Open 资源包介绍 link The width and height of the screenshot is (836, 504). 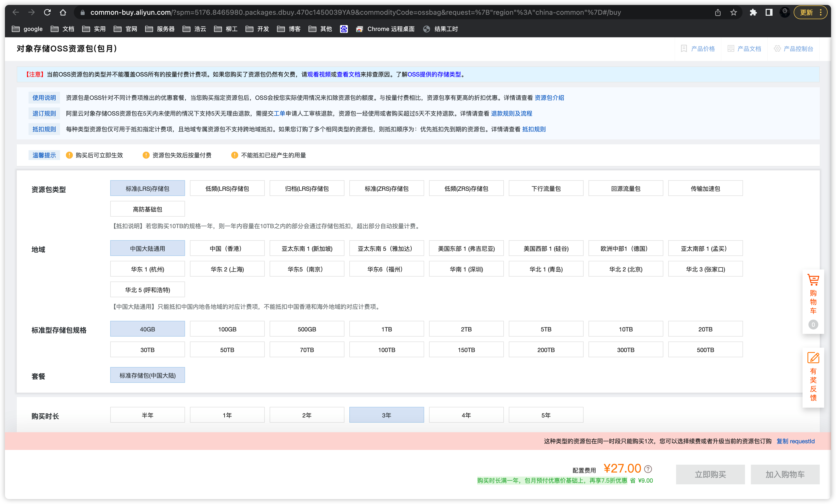[549, 98]
